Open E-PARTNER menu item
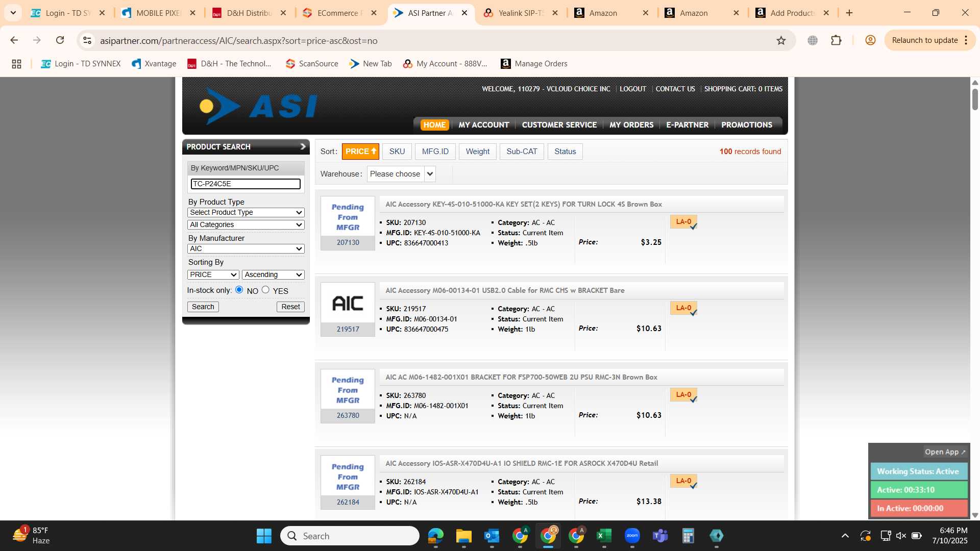Screen dimensions: 980x551 pos(687,125)
